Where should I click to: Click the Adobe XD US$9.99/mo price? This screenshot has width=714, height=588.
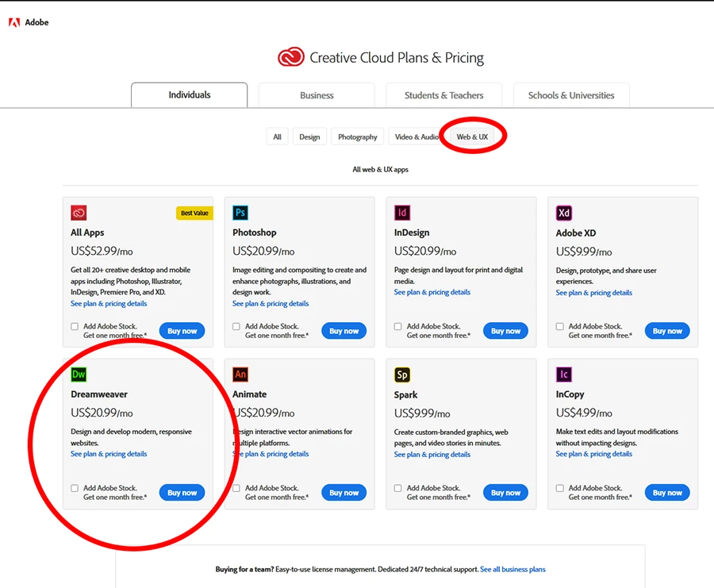(x=584, y=252)
